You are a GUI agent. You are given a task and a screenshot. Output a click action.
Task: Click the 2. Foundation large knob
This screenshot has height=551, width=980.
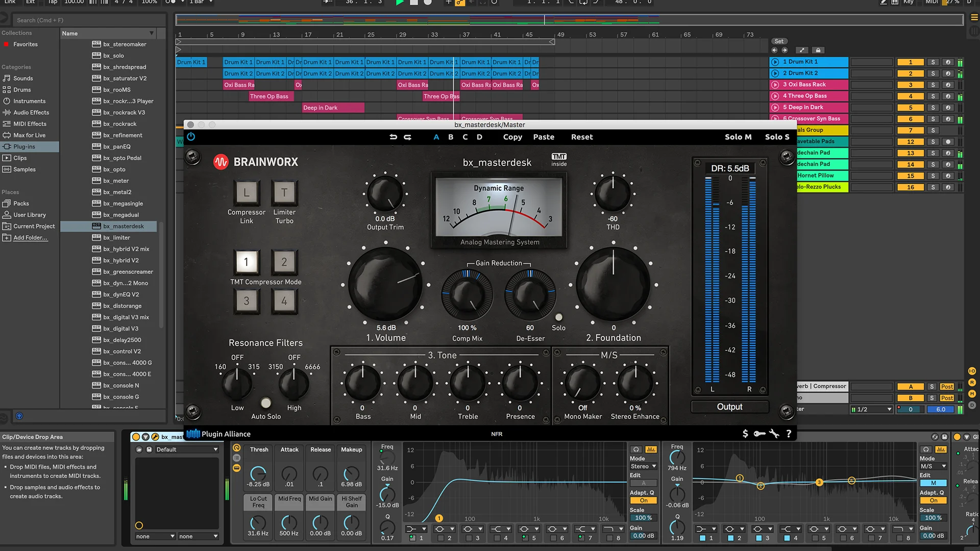pyautogui.click(x=614, y=285)
